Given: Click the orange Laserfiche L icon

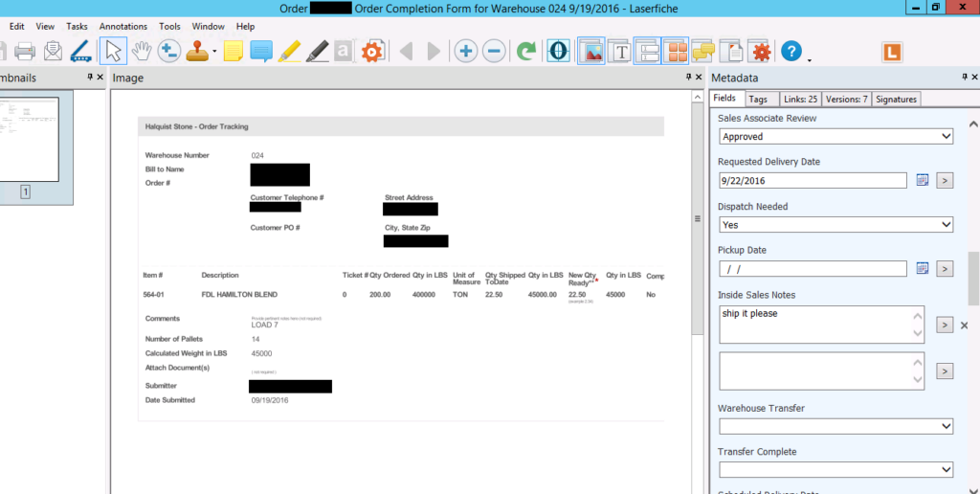Looking at the screenshot, I should [893, 52].
